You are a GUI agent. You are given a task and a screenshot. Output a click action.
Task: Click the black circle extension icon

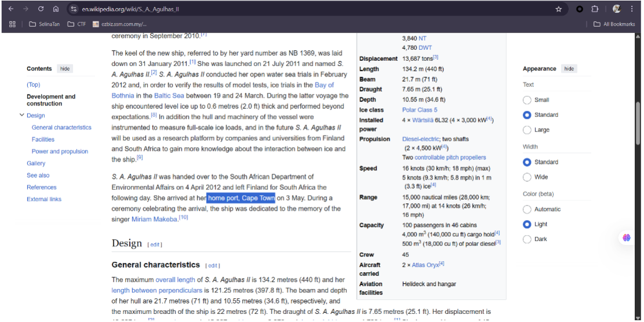tap(580, 9)
